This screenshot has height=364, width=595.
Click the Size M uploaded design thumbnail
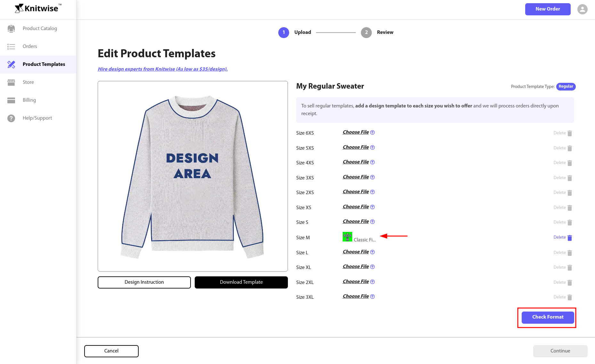pyautogui.click(x=347, y=237)
